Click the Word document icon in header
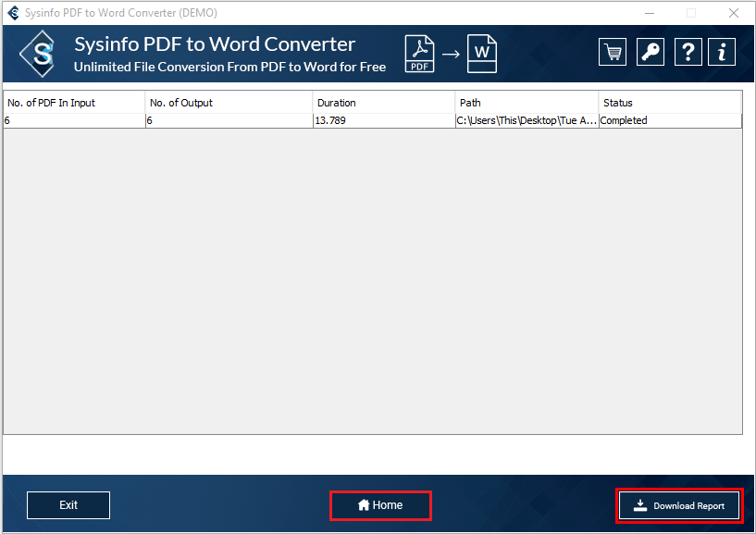This screenshot has height=534, width=756. click(481, 54)
